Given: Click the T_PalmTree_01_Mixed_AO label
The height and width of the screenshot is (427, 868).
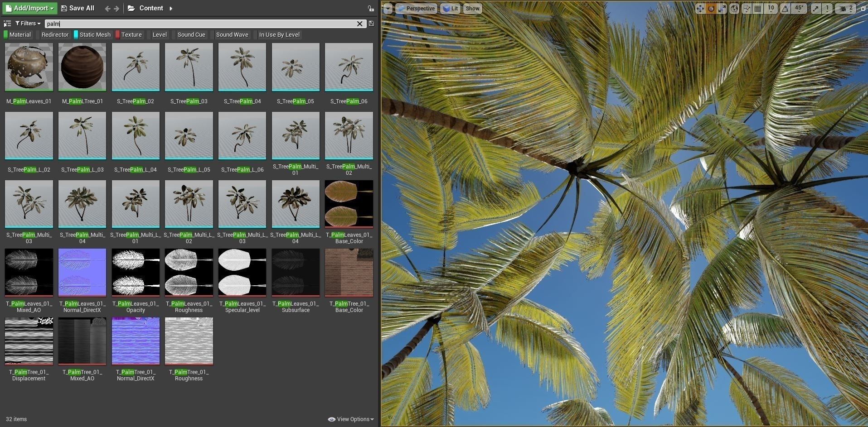Looking at the screenshot, I should pos(82,375).
